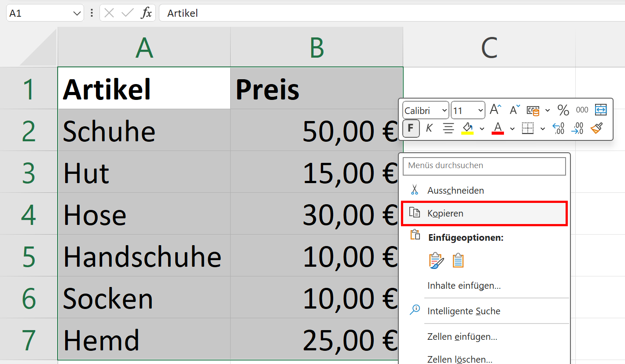625x364 pixels.
Task: Click cell containing Hut
Action: [x=144, y=172]
